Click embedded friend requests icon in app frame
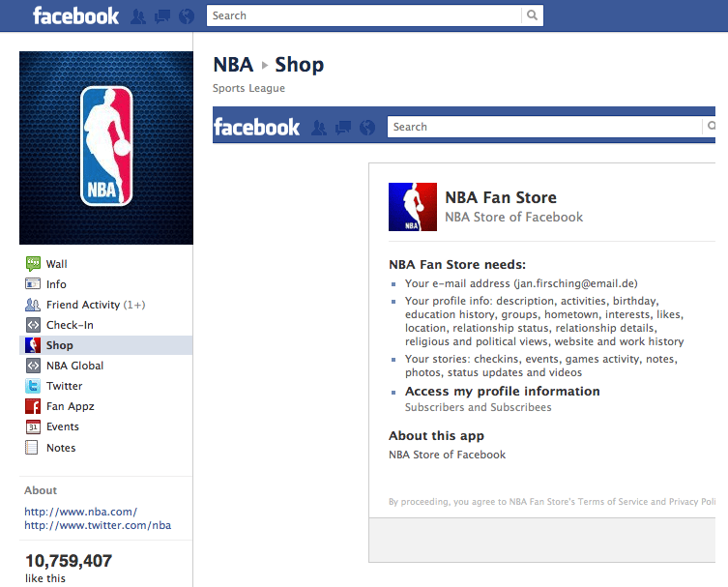 coord(319,128)
